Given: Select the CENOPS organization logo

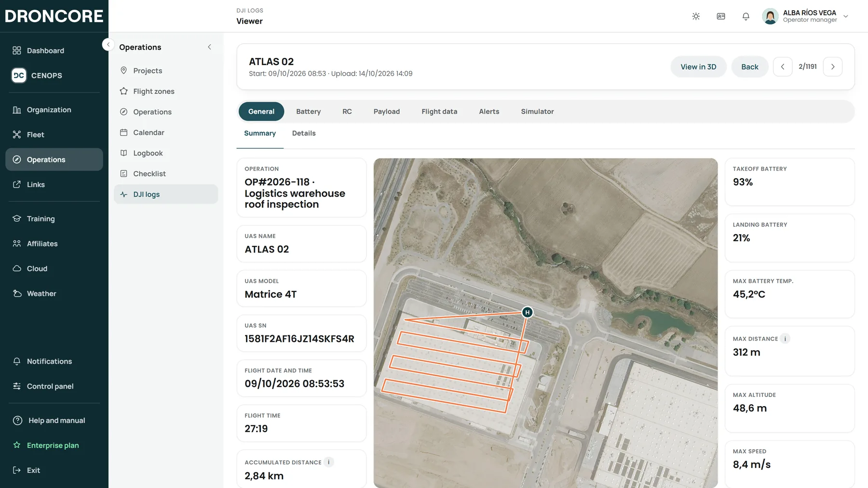Looking at the screenshot, I should (19, 75).
